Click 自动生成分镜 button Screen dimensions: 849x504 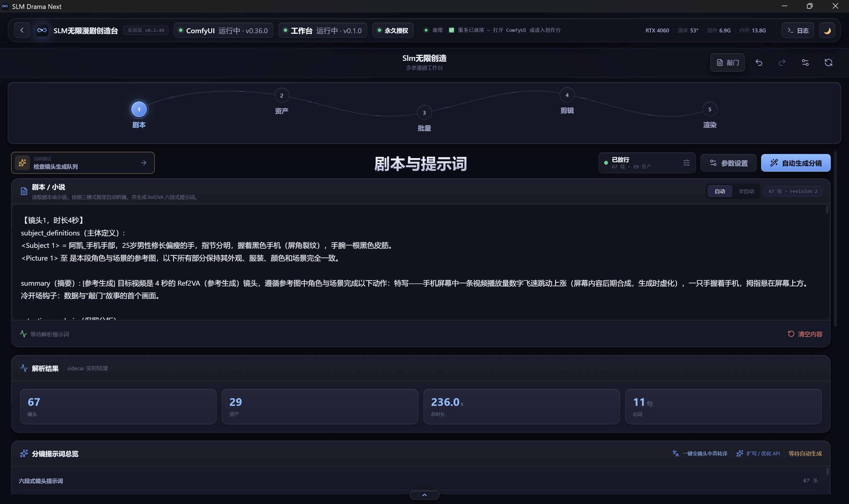pyautogui.click(x=796, y=163)
